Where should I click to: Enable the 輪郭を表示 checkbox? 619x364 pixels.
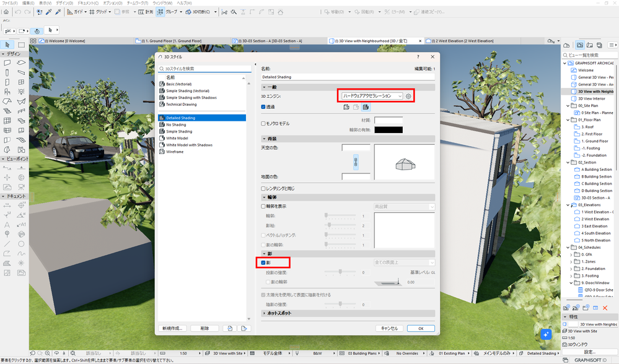tap(263, 206)
